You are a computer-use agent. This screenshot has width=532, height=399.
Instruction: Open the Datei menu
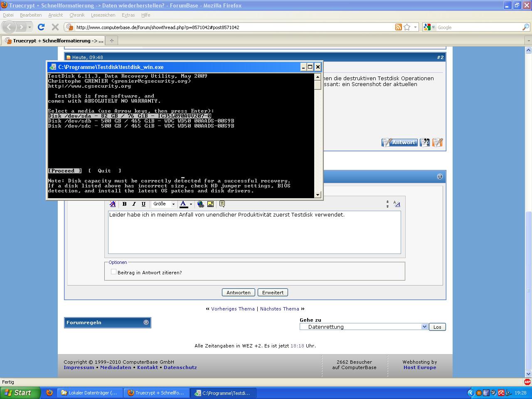(x=8, y=15)
